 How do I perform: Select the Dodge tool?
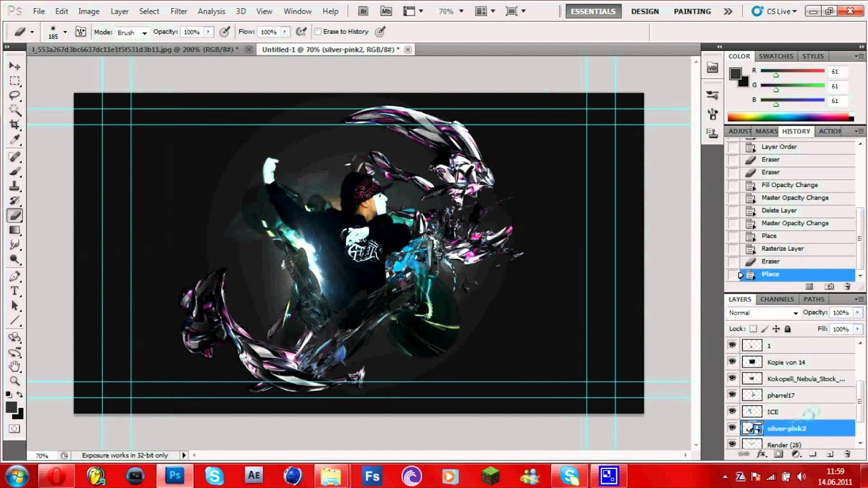click(x=15, y=260)
